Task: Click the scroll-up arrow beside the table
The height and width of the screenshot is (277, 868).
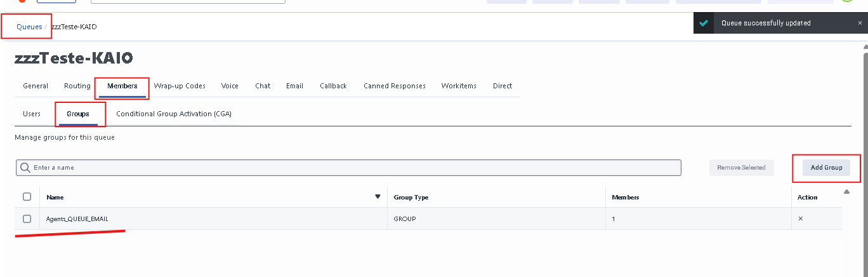Action: coord(846,191)
